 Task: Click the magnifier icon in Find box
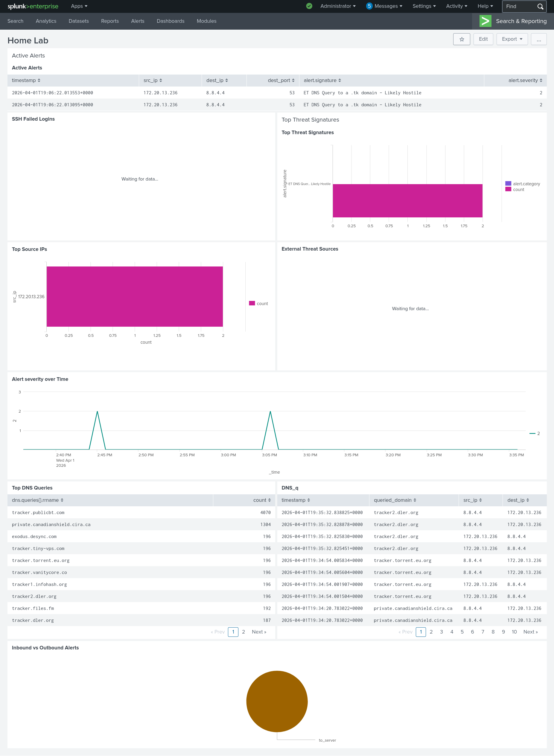click(x=540, y=6)
